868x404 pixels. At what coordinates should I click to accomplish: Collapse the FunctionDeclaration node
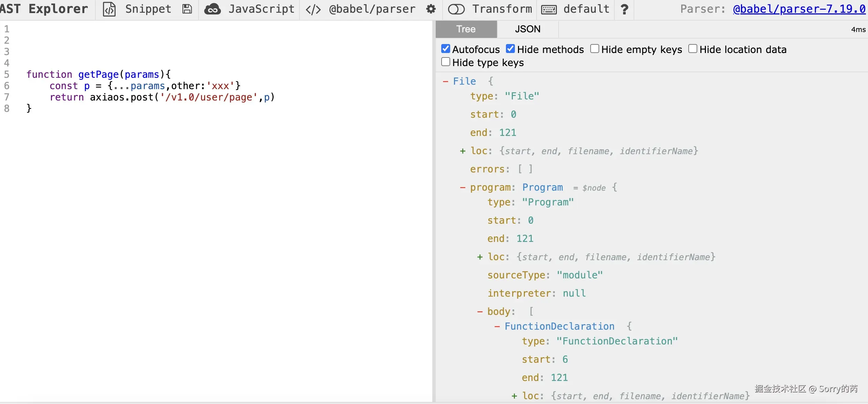pyautogui.click(x=497, y=327)
